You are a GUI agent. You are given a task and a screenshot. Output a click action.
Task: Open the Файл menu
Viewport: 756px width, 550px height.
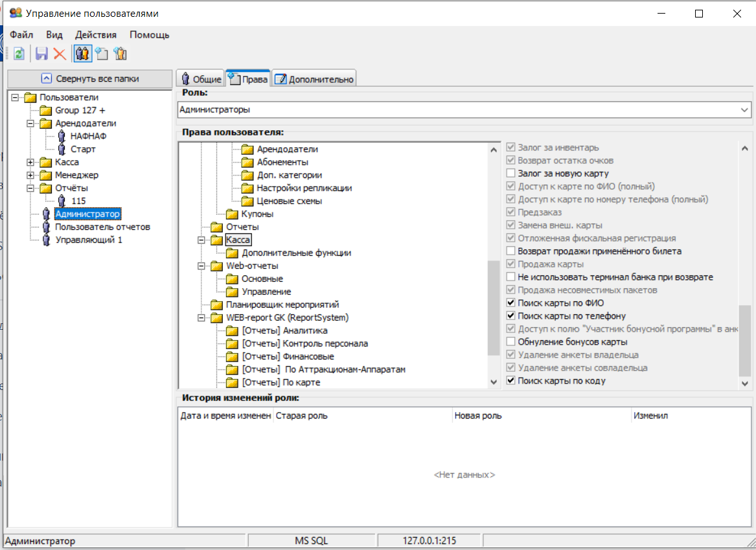[x=21, y=35]
